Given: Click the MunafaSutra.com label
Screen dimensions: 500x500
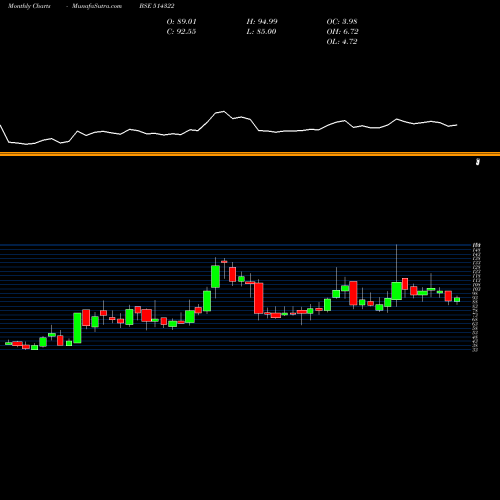Looking at the screenshot, I should coord(97,6).
